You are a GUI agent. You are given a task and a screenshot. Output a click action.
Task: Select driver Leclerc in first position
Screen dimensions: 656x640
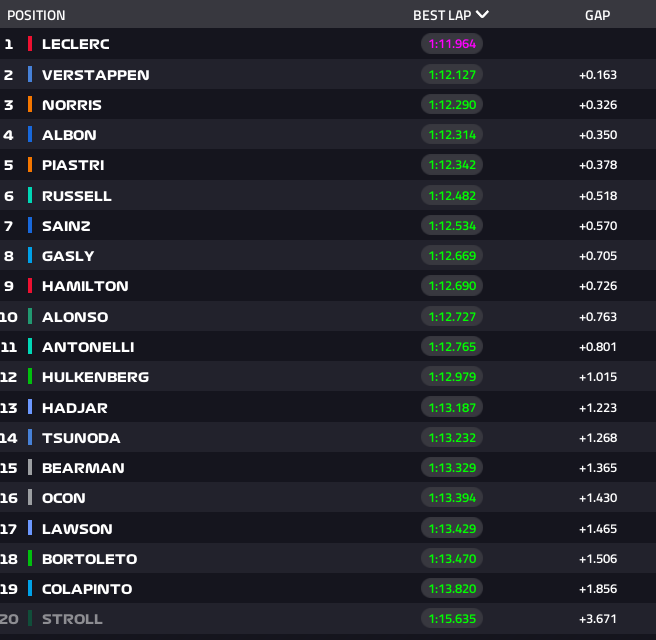(76, 44)
